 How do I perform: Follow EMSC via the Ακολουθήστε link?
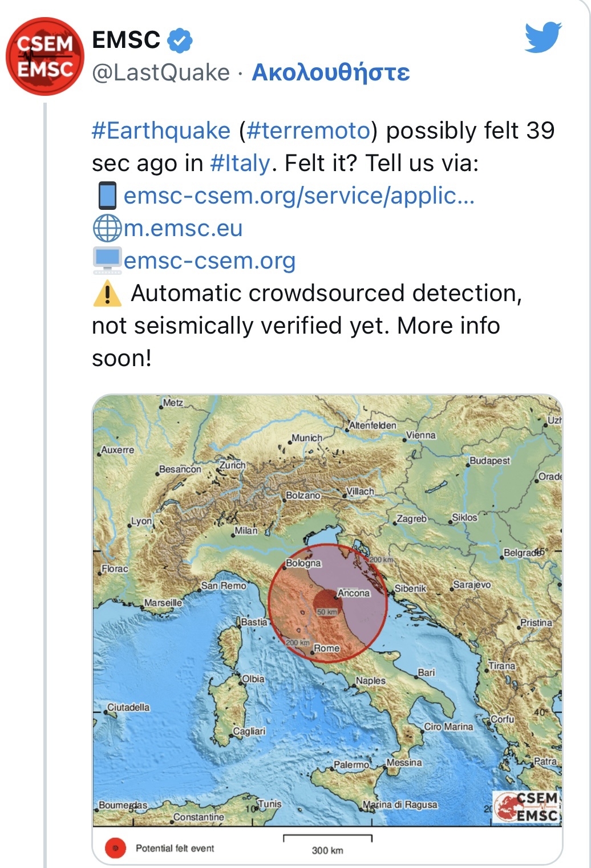(331, 72)
